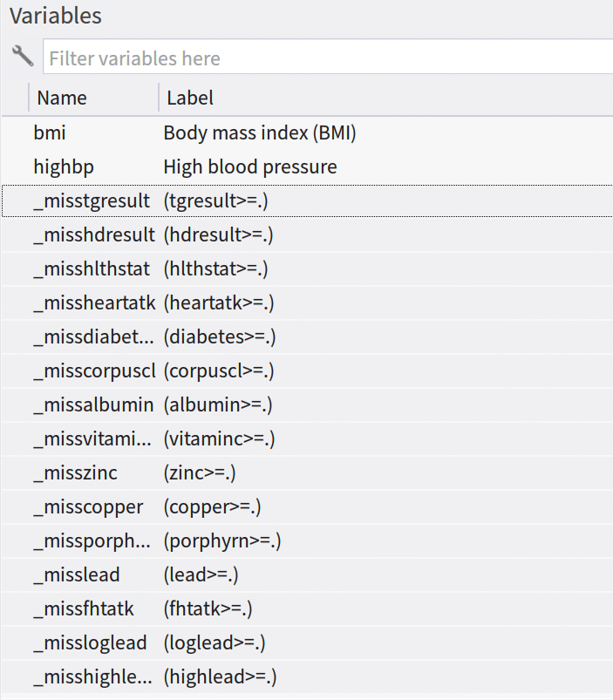
Task: Click the wrench filter options icon
Action: tap(23, 57)
